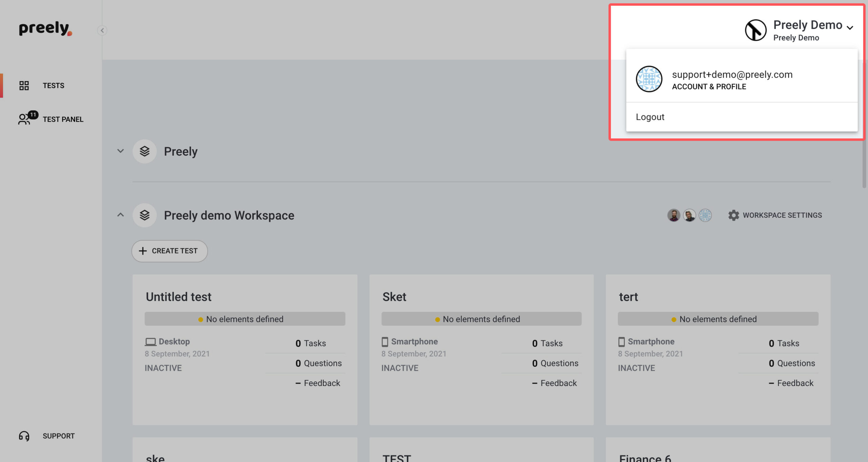Click the date on Sket card
868x462 pixels.
click(414, 354)
